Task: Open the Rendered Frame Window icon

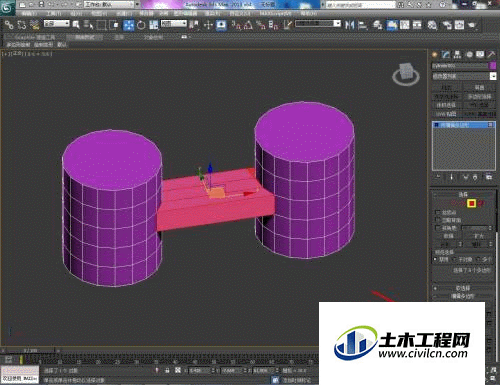Action: pyautogui.click(x=459, y=25)
